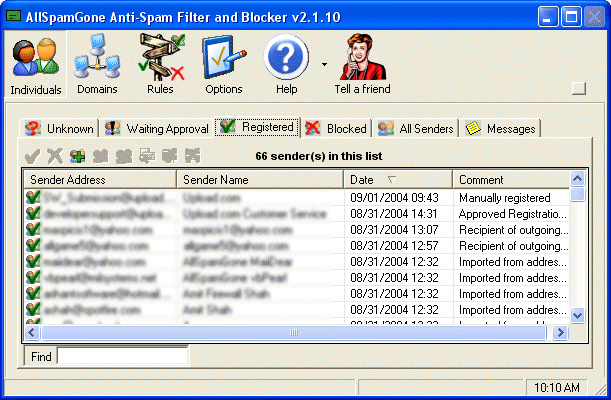The width and height of the screenshot is (611, 400).
Task: Sort by Comment column header
Action: (511, 180)
